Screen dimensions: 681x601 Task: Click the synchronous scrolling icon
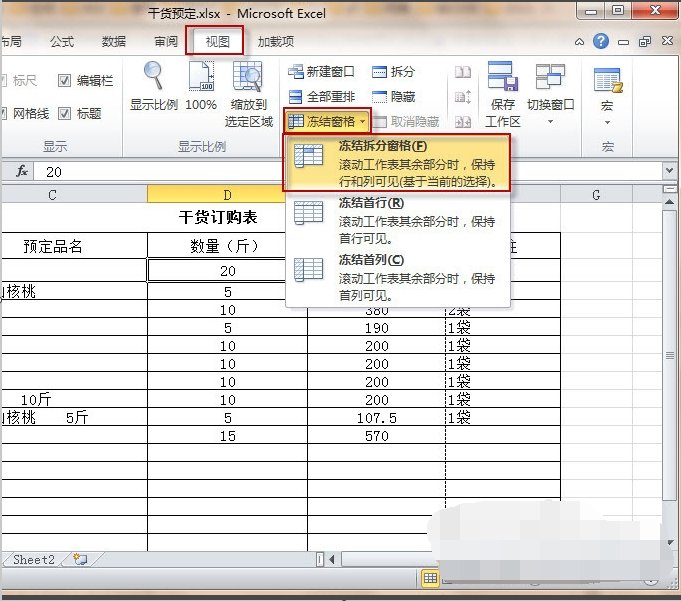tap(463, 96)
